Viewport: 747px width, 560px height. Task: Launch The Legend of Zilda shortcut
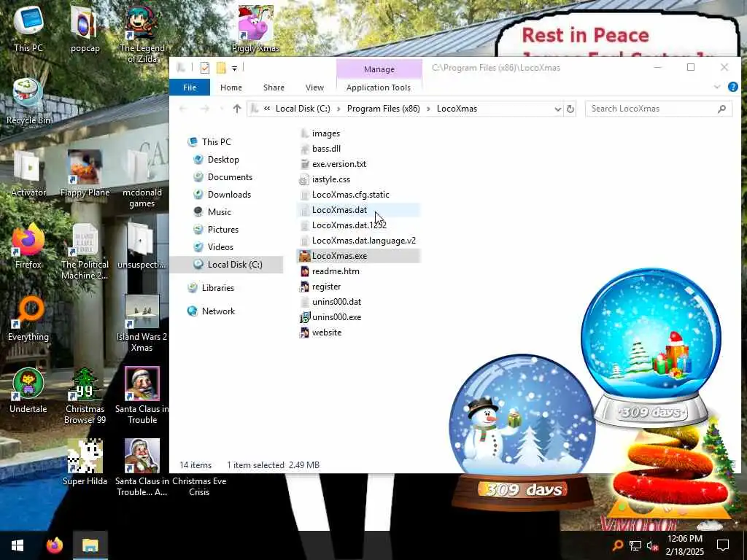[142, 34]
